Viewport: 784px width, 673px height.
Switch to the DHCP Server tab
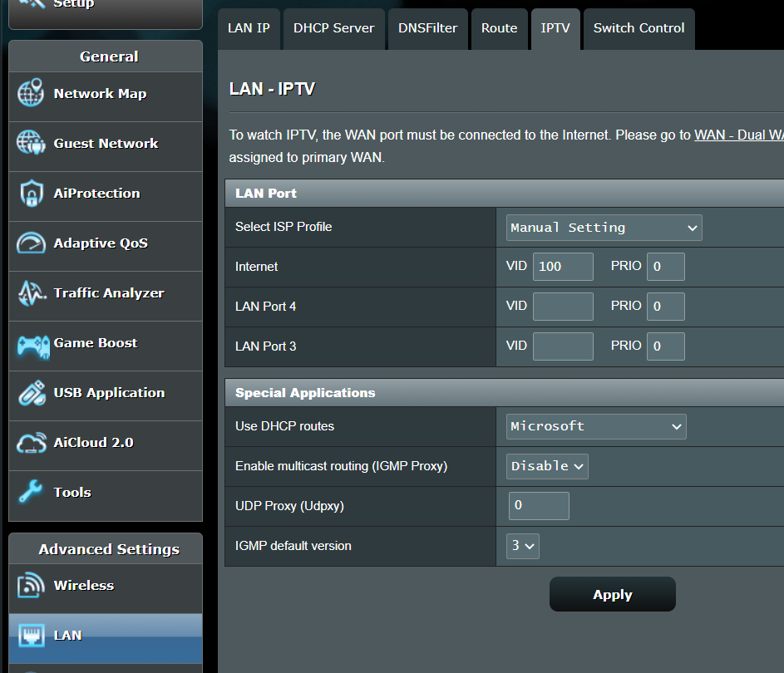(334, 28)
